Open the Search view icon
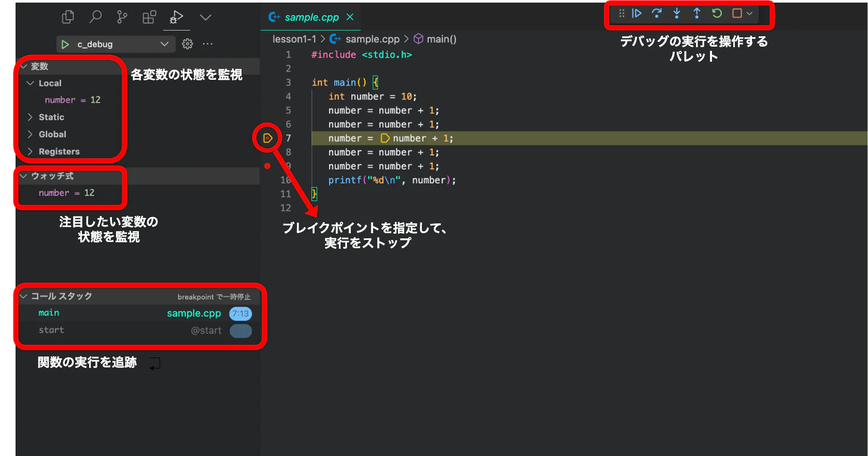Screen dimensions: 868x456 [95, 17]
